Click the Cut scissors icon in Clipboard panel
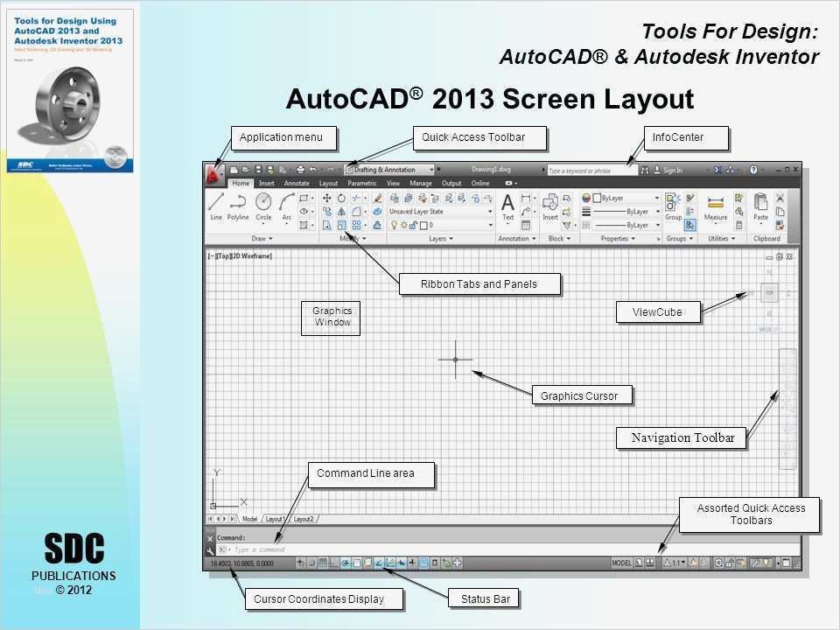 pyautogui.click(x=780, y=199)
